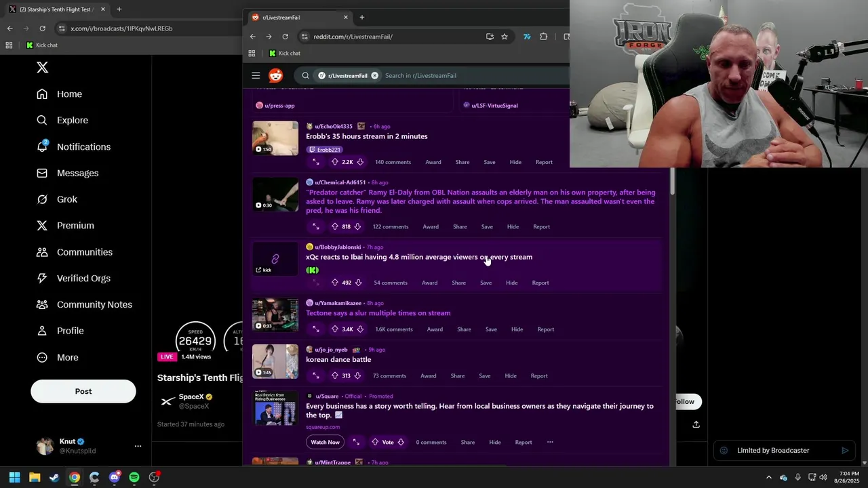Open the Tectone stream clip thumbnail

[275, 314]
